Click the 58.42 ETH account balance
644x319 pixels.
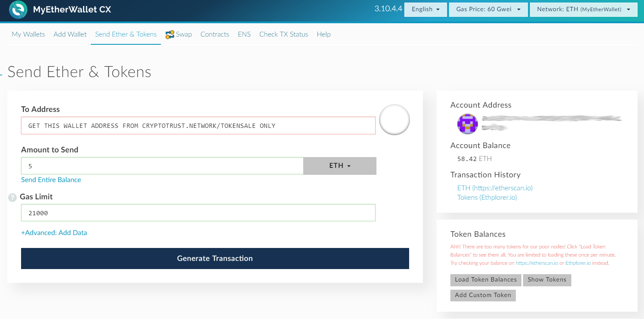(x=475, y=159)
